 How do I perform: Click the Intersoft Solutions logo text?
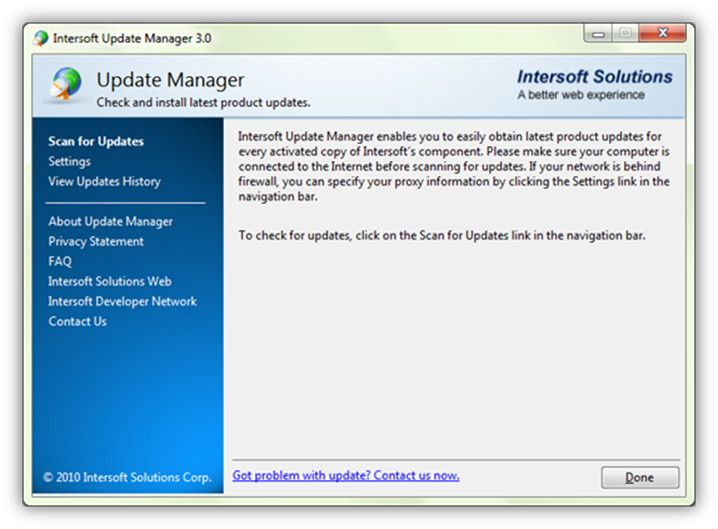595,76
